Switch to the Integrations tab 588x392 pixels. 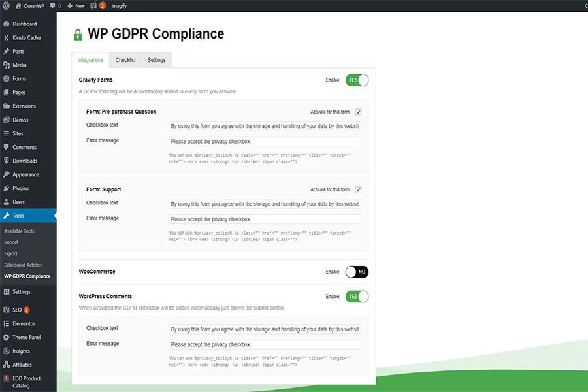[90, 60]
